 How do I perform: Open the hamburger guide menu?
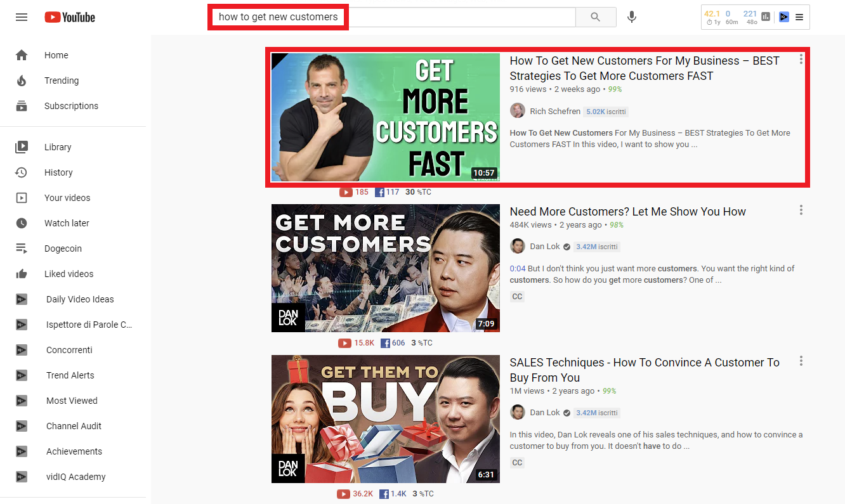pos(22,17)
